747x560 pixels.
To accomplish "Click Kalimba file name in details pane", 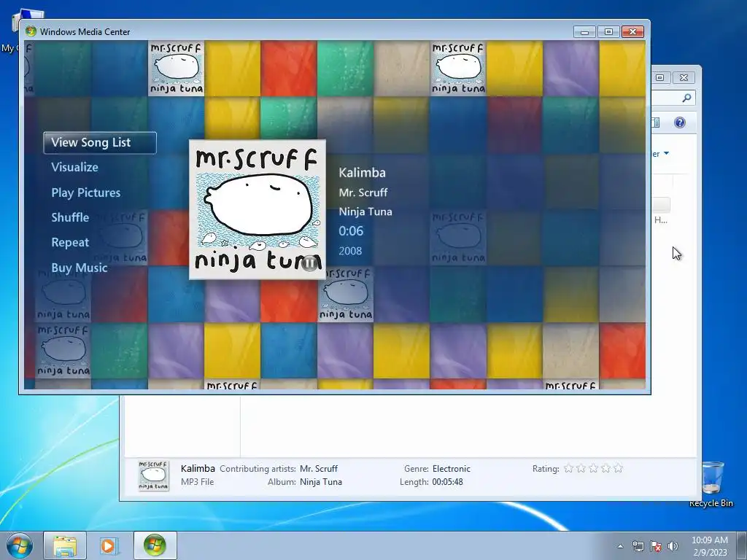I will [198, 469].
